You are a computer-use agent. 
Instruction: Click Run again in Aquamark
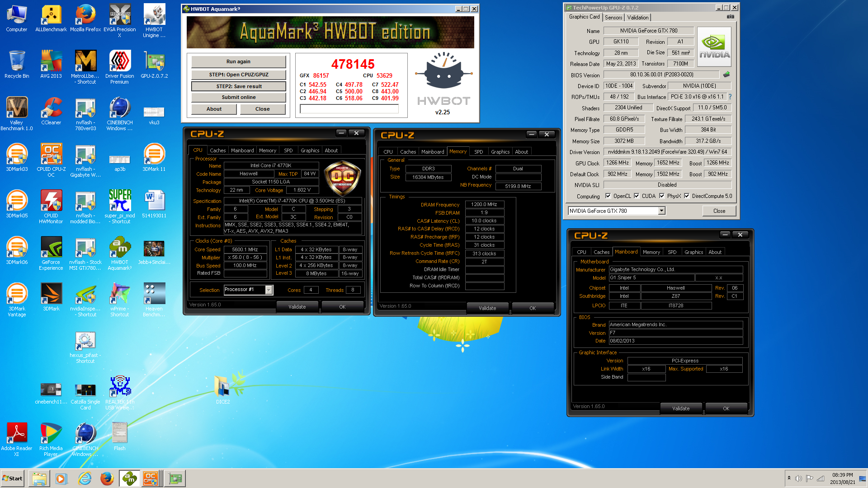[238, 61]
